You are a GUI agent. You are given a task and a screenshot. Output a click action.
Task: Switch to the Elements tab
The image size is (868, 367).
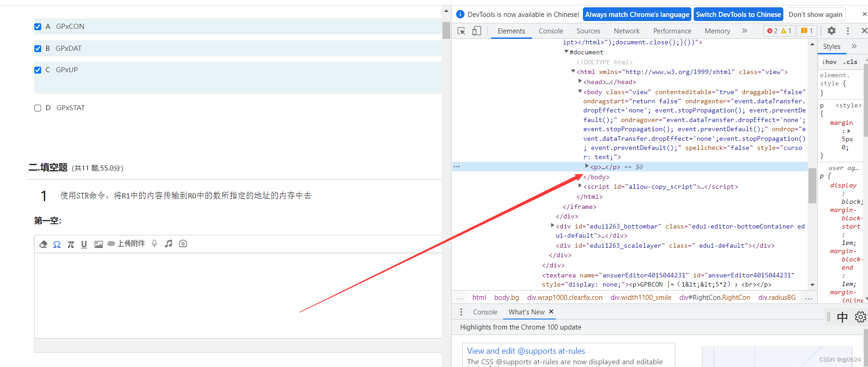(x=511, y=31)
